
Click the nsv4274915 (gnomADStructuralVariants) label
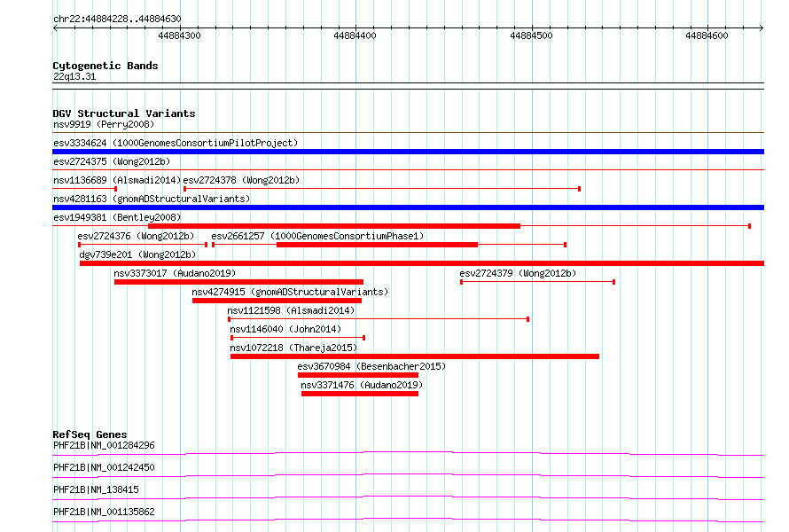pyautogui.click(x=290, y=292)
